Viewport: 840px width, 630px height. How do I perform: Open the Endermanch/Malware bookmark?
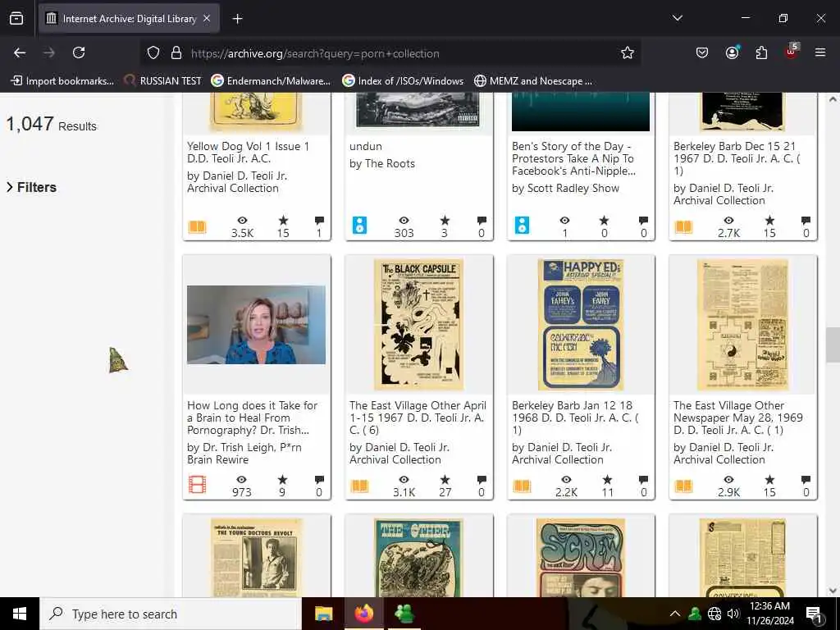tap(271, 81)
